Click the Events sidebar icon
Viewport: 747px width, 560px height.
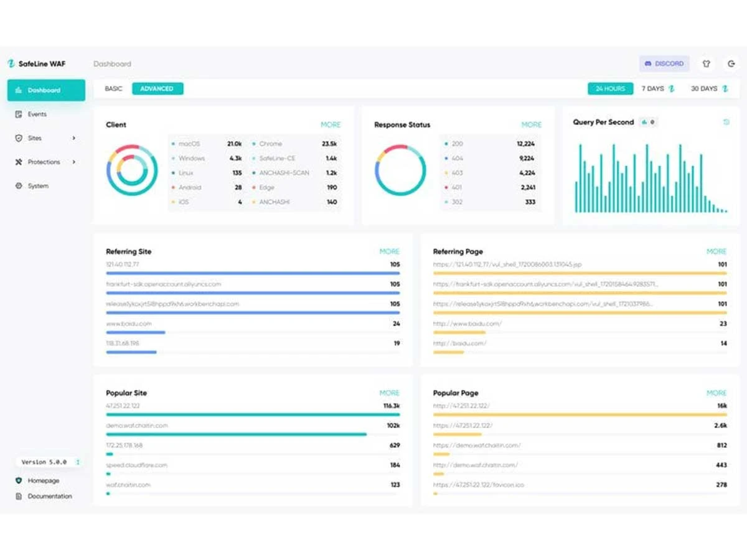click(19, 114)
